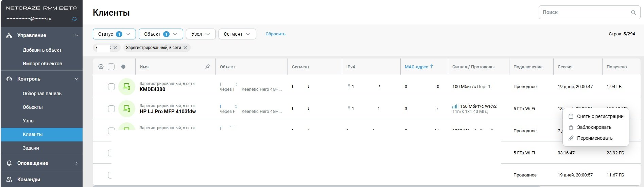The height and width of the screenshot is (187, 644).
Task: Click the status dot column header icon
Action: pos(123,67)
